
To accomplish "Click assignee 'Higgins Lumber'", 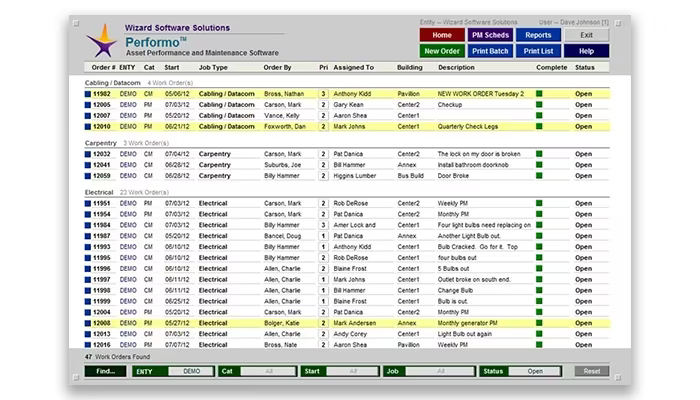I will point(354,176).
